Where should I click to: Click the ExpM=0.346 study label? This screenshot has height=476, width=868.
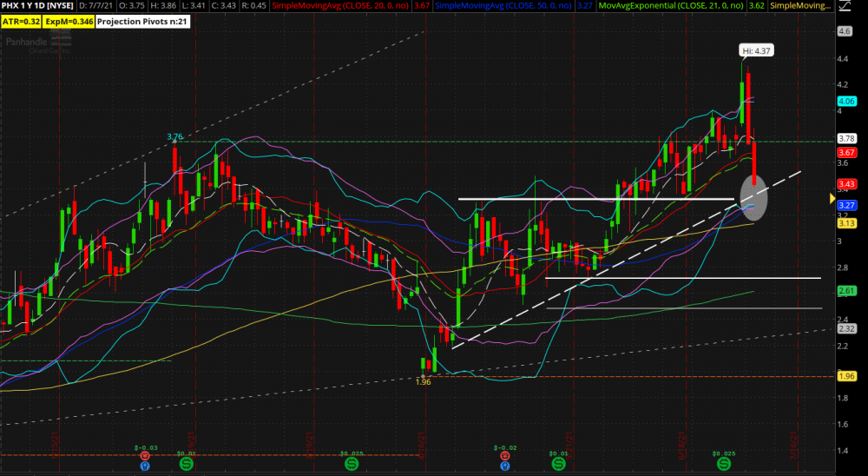(x=68, y=22)
